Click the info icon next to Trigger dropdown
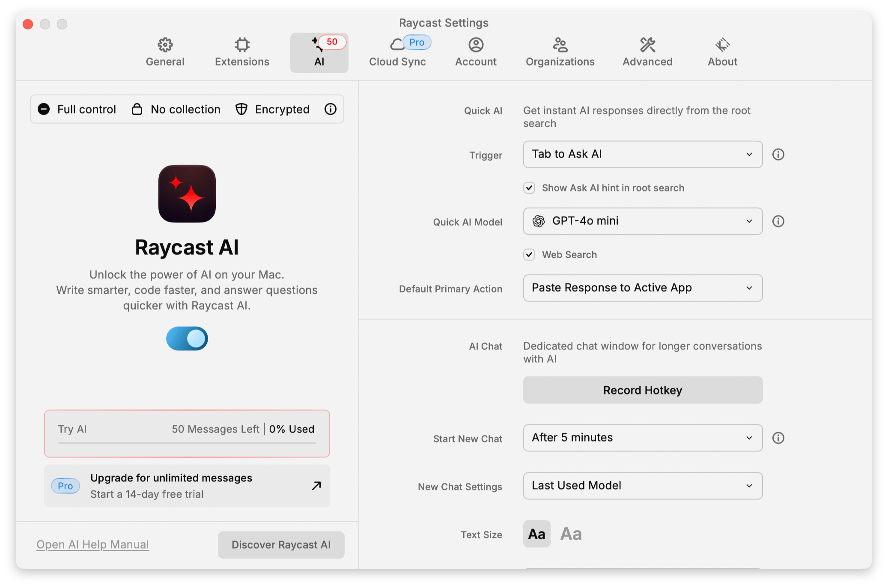 click(x=778, y=155)
